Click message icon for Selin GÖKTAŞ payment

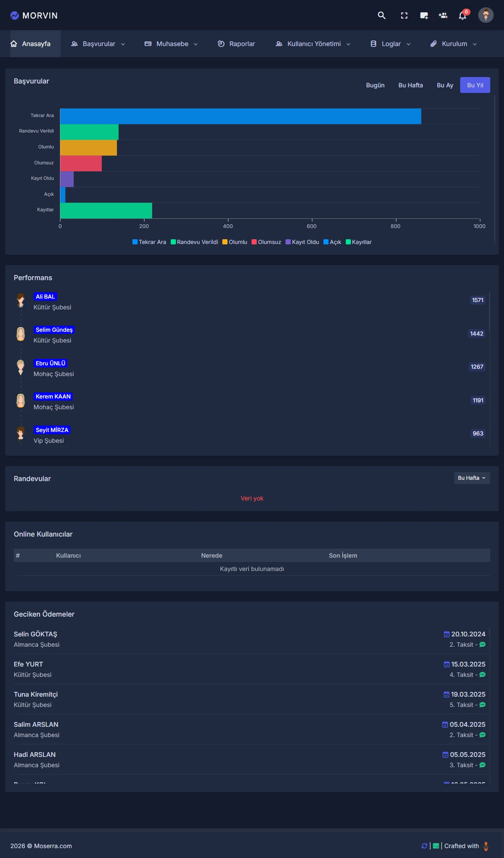point(482,645)
